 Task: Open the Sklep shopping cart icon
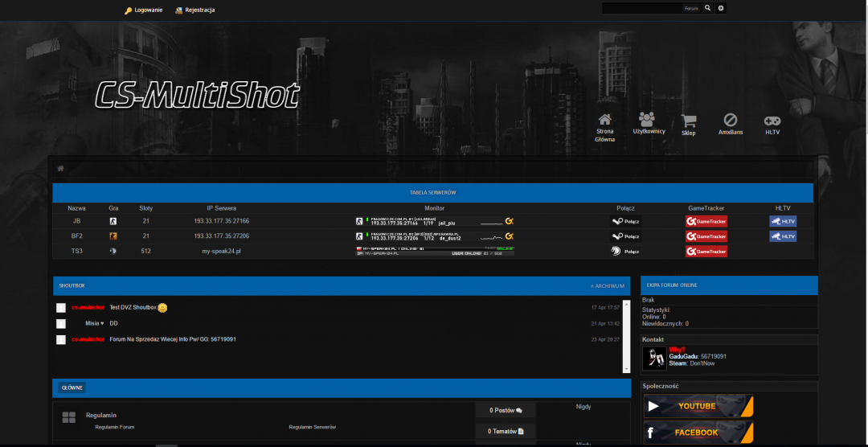pos(688,121)
